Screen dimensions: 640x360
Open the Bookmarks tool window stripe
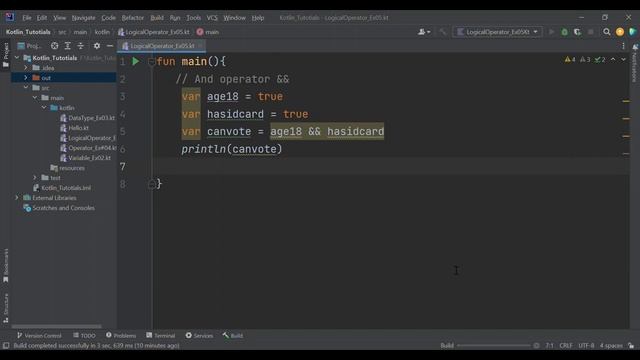pos(6,266)
